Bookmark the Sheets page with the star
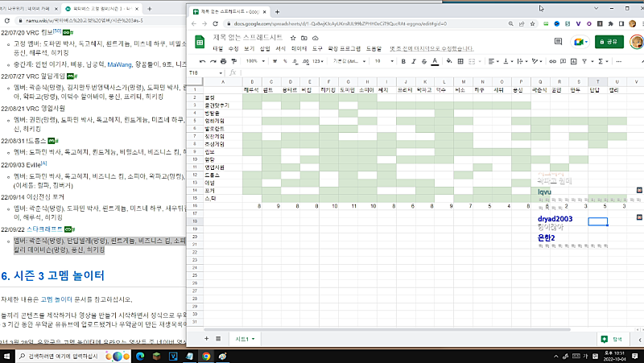Screen dimensions: 644x363 532,24
